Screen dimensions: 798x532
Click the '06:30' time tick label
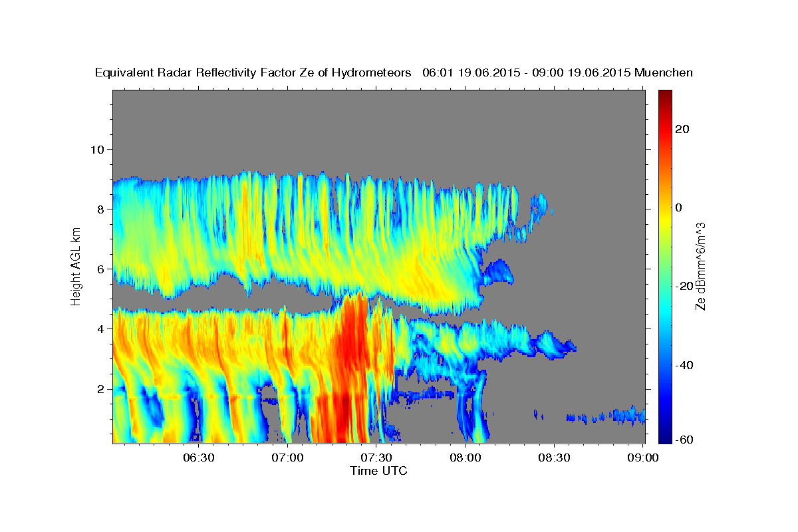199,458
